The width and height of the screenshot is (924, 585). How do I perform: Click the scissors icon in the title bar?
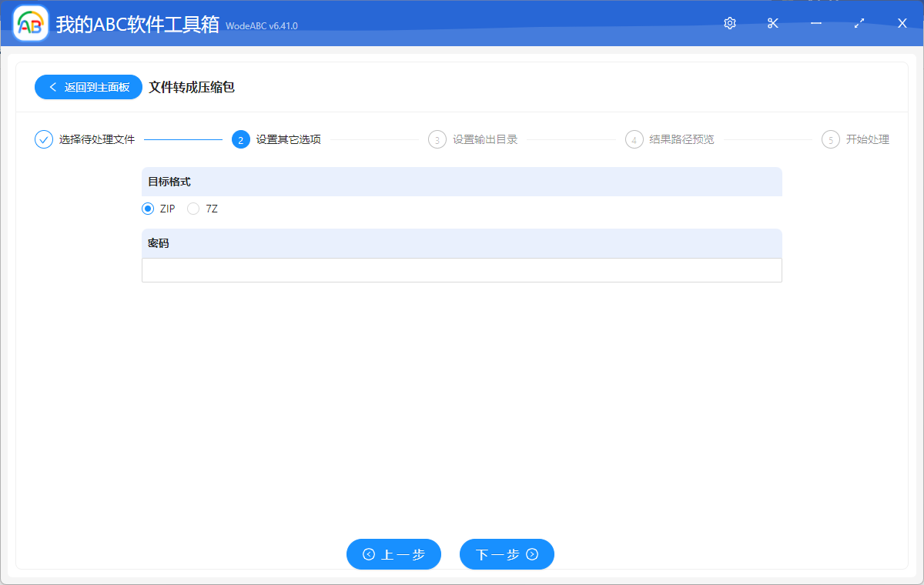click(x=772, y=23)
